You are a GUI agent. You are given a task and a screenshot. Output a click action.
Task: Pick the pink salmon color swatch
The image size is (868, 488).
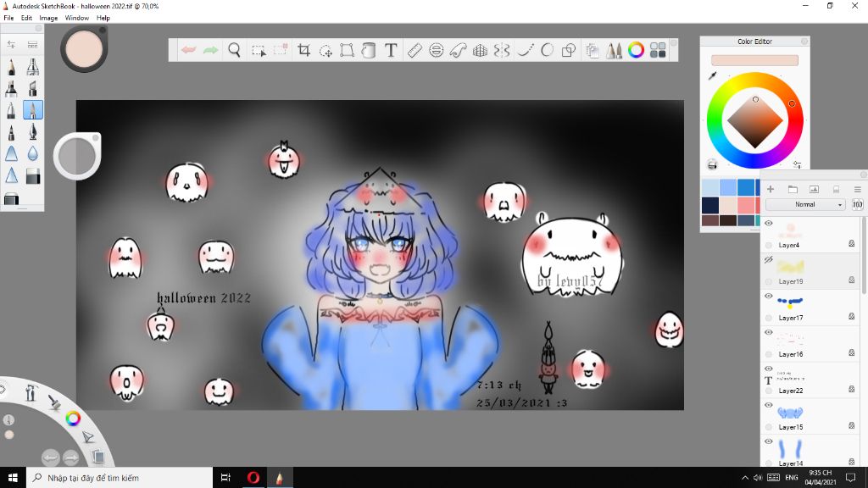pyautogui.click(x=746, y=205)
